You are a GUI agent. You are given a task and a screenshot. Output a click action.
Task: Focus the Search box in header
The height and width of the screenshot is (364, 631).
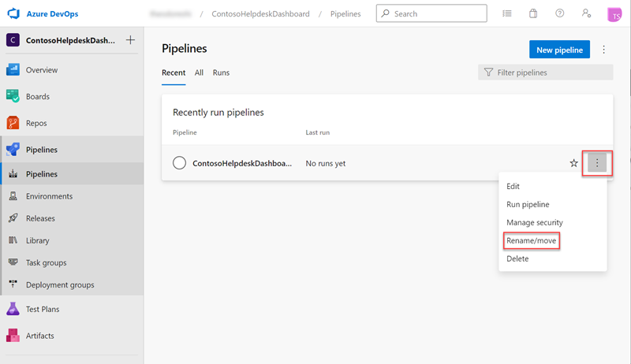tap(431, 13)
